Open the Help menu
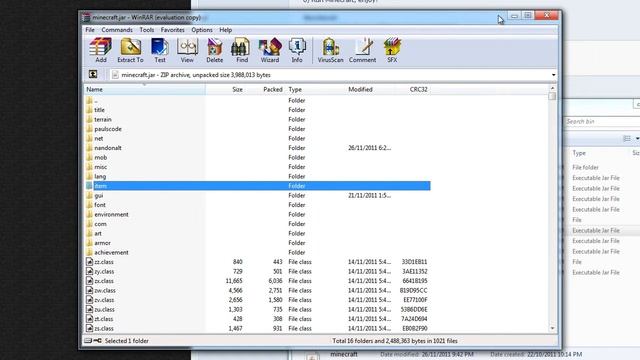Screen dimensions: 640x360 (225, 30)
